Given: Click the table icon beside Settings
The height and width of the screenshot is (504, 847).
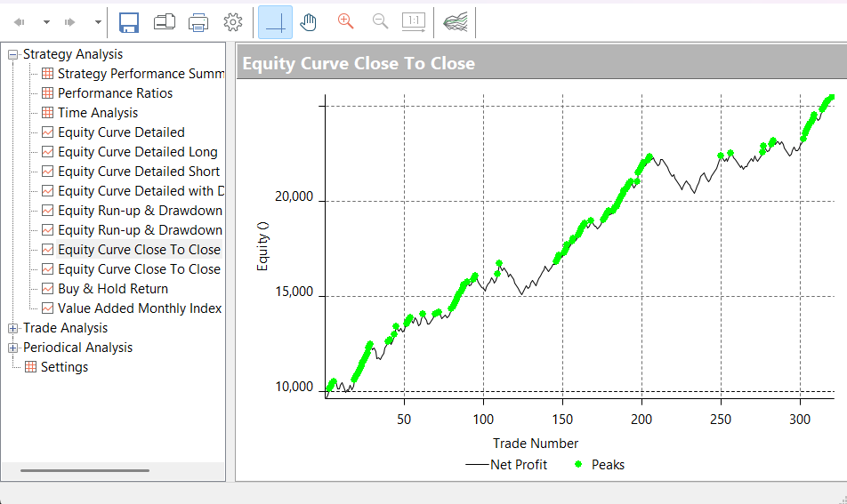Looking at the screenshot, I should pos(31,367).
